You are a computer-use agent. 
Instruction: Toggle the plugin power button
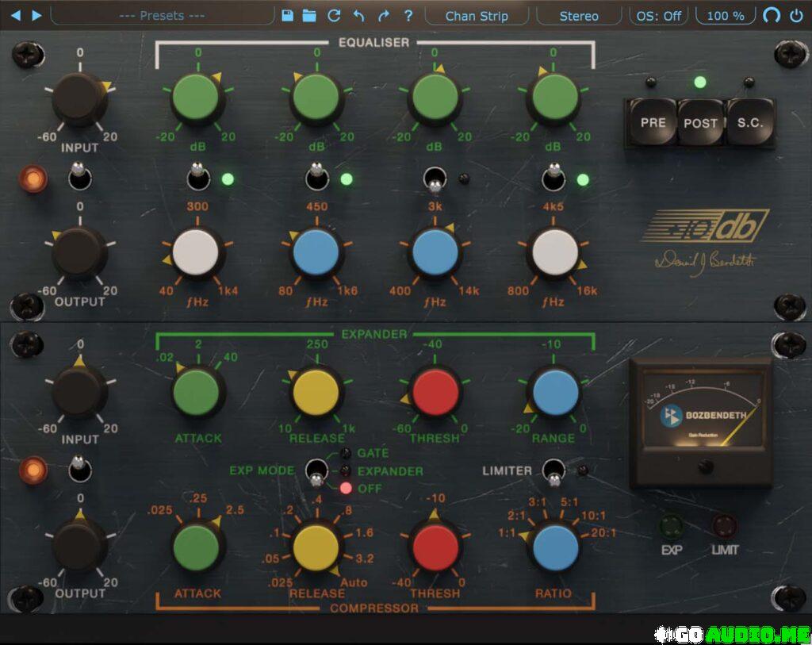[x=796, y=16]
